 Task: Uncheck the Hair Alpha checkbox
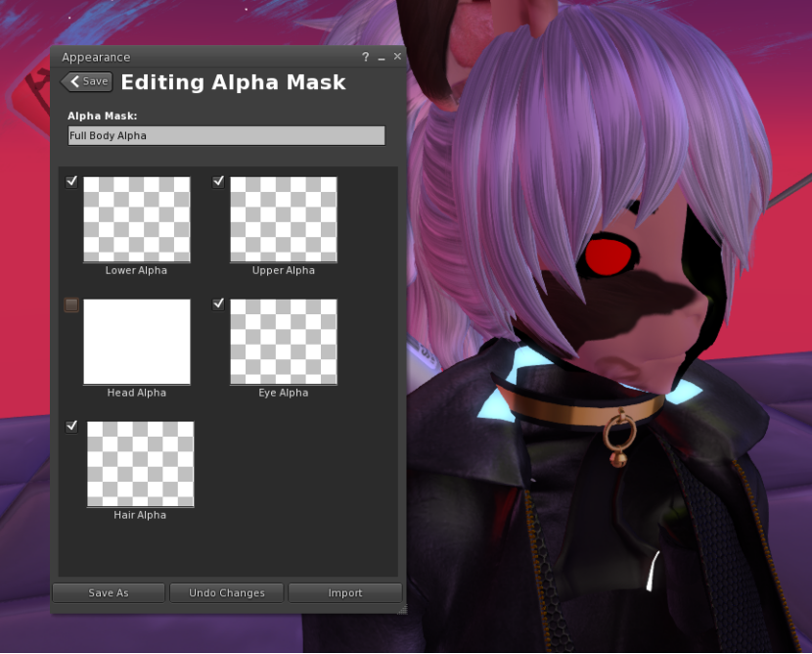pos(71,426)
